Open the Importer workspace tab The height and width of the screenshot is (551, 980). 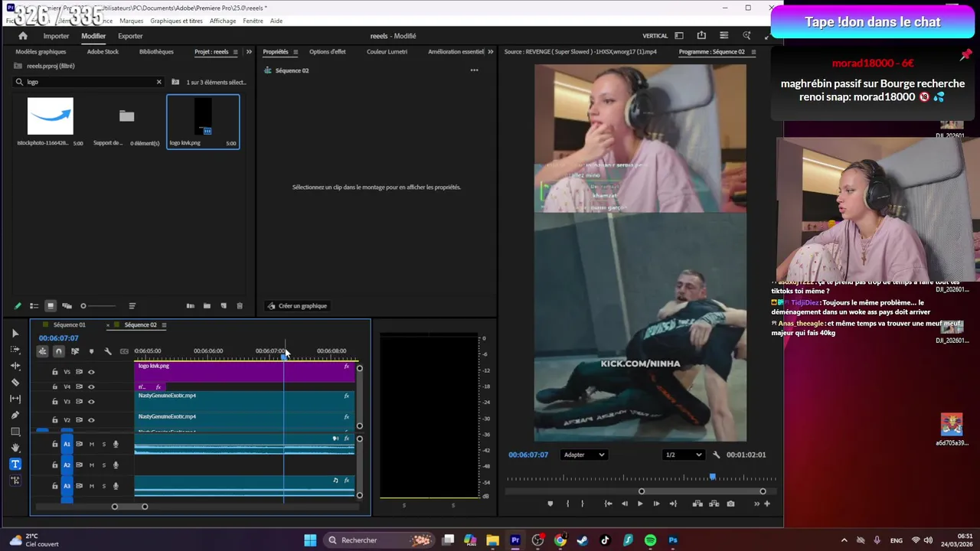[x=56, y=36]
